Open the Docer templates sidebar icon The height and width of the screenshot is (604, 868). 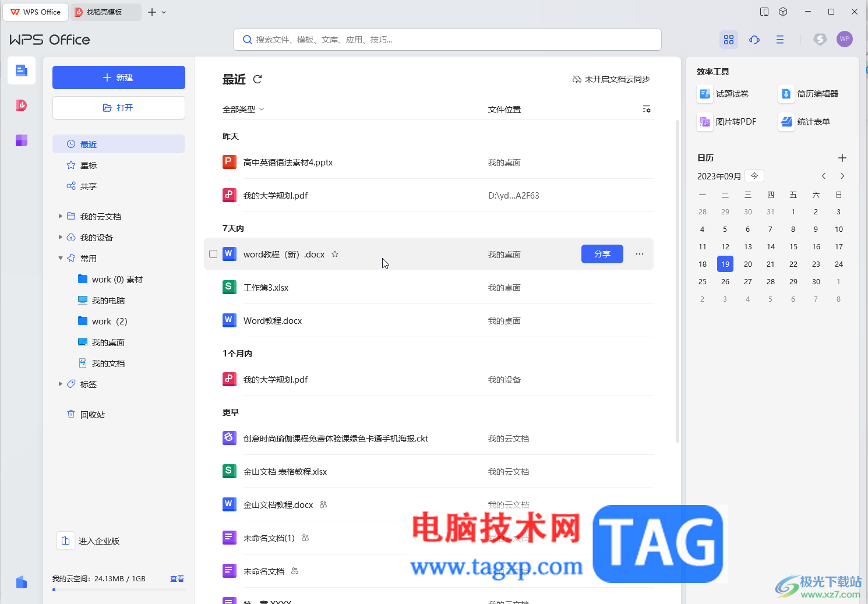pos(22,105)
